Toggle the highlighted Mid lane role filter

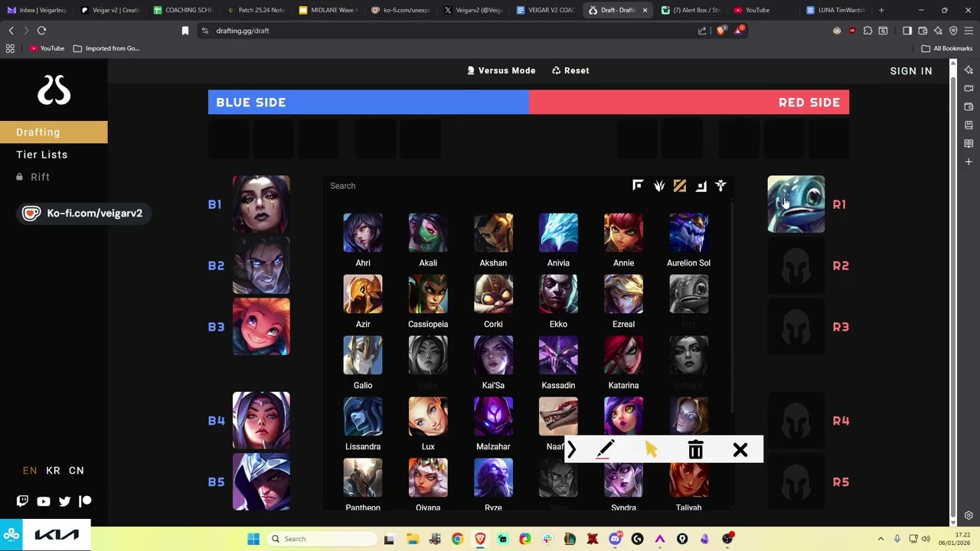pyautogui.click(x=680, y=185)
